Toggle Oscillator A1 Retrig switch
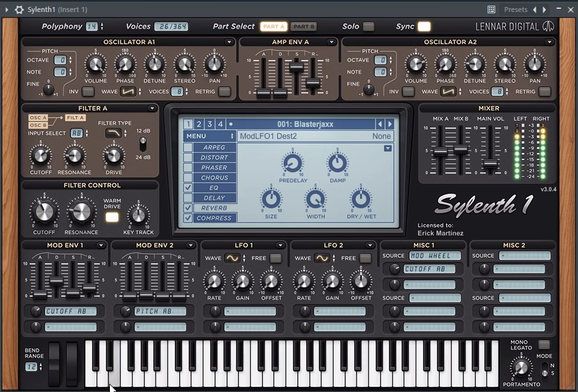Viewport: 578px width, 392px height. (x=224, y=92)
